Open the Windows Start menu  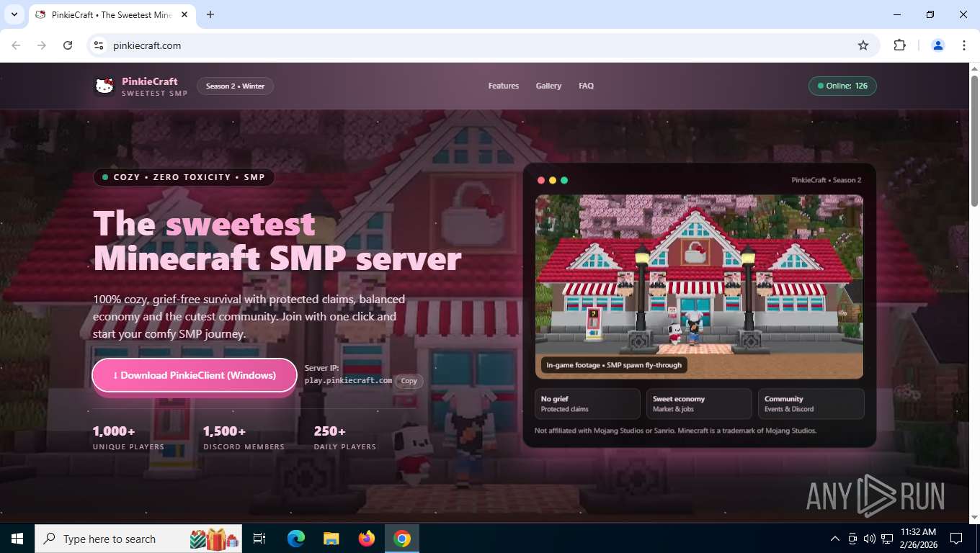pyautogui.click(x=17, y=539)
